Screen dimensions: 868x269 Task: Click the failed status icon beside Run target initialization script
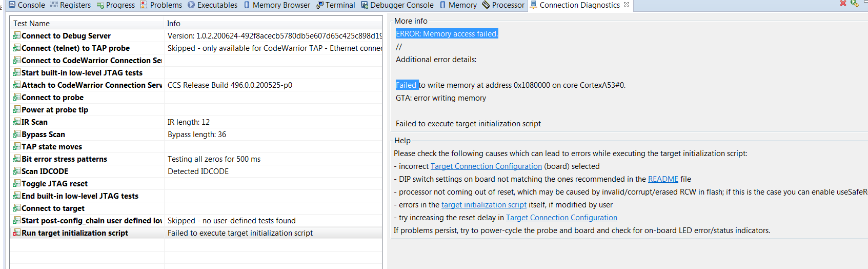[16, 233]
